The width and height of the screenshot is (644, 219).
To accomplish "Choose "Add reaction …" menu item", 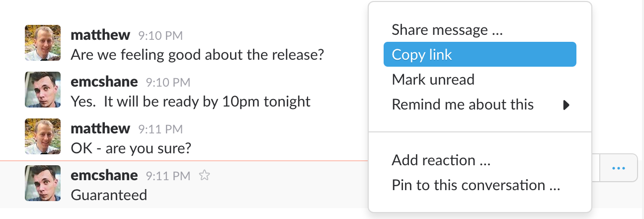I will click(x=441, y=160).
